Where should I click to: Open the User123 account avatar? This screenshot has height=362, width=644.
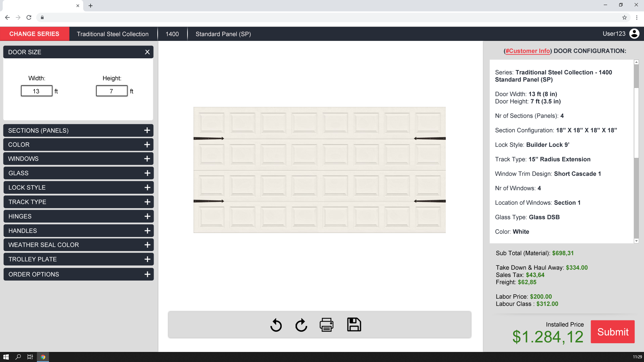coord(634,34)
